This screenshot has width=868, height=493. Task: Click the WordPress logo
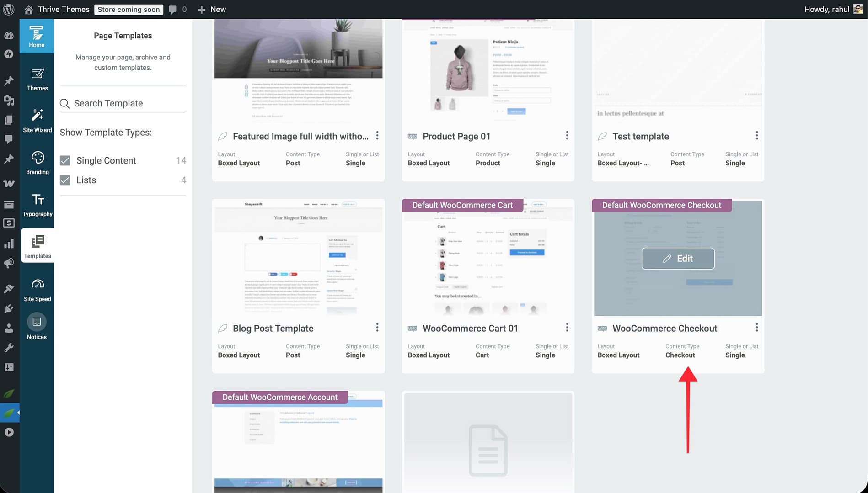click(x=9, y=9)
